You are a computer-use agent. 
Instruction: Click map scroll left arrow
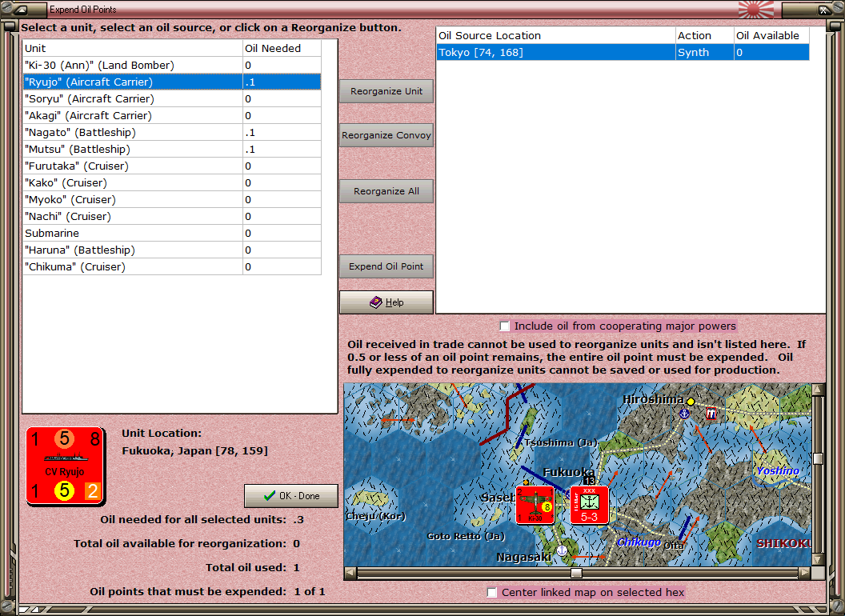350,572
